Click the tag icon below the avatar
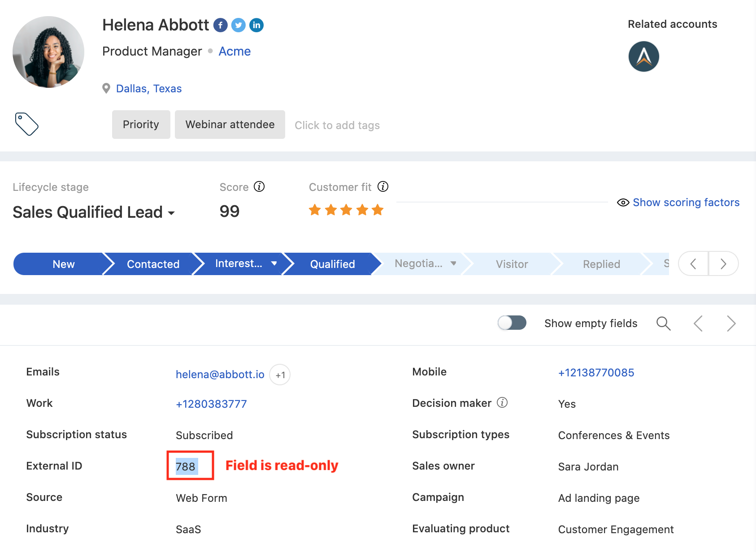This screenshot has width=756, height=552. pos(26,124)
